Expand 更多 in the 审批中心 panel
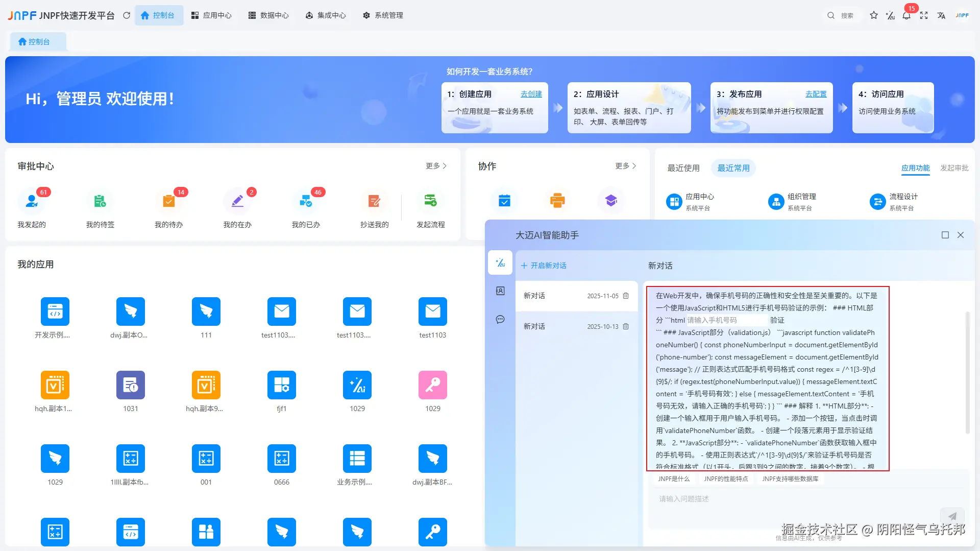 click(x=432, y=165)
